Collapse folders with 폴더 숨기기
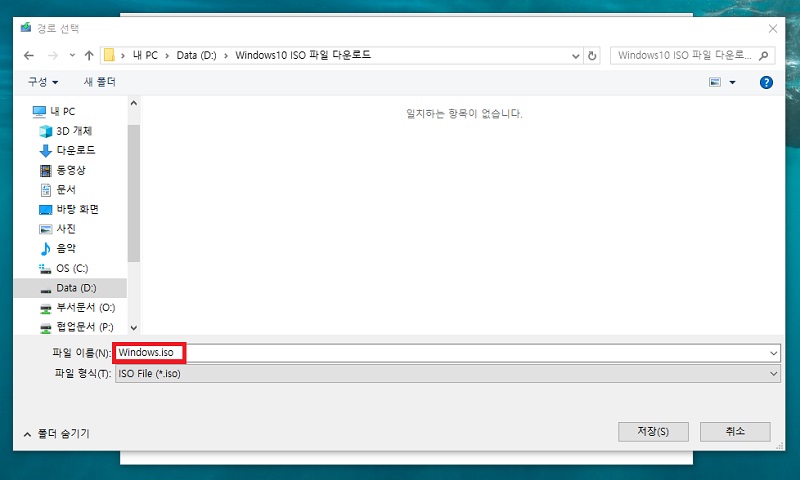The width and height of the screenshot is (800, 480). pos(56,434)
